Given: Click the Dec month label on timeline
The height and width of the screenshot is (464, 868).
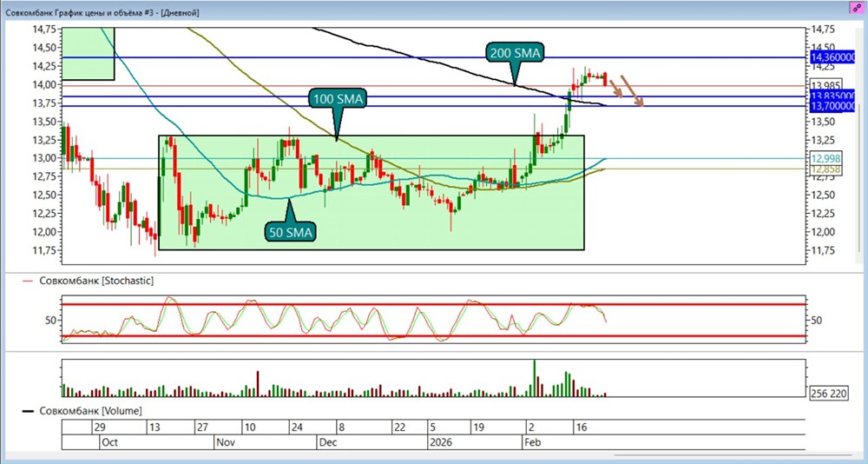Looking at the screenshot, I should pos(328,442).
